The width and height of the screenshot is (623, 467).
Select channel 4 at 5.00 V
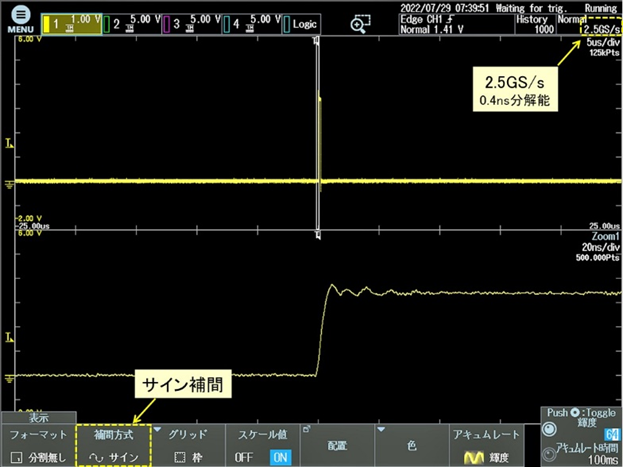pyautogui.click(x=252, y=24)
